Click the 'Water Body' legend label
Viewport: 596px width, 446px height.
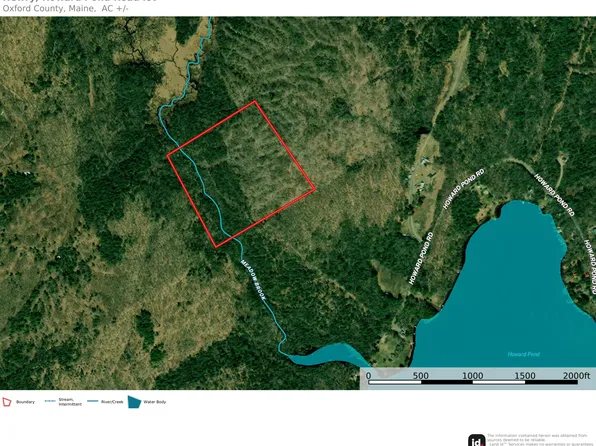coord(155,402)
